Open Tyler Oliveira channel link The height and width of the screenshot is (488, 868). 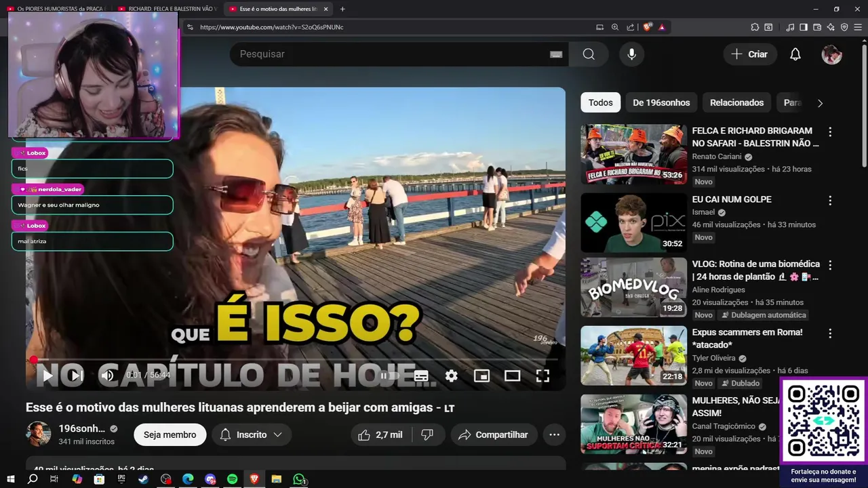click(713, 358)
